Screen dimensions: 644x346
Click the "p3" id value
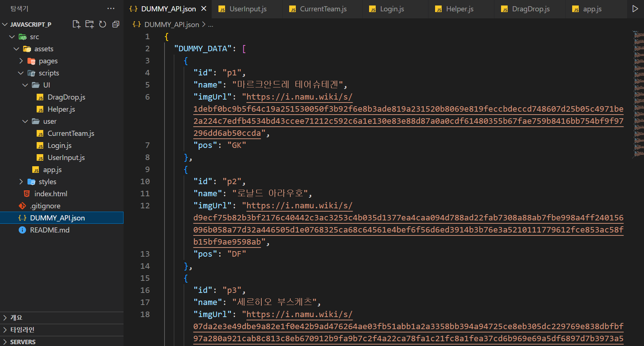[x=232, y=290]
